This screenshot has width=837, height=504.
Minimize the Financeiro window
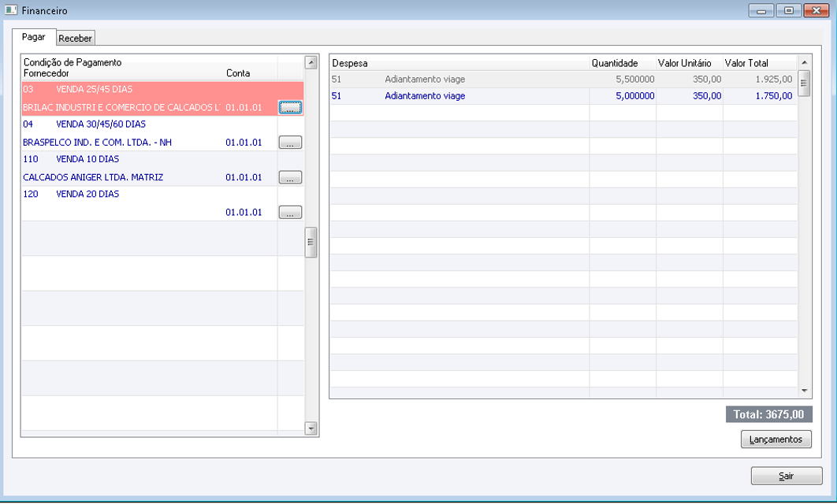761,11
